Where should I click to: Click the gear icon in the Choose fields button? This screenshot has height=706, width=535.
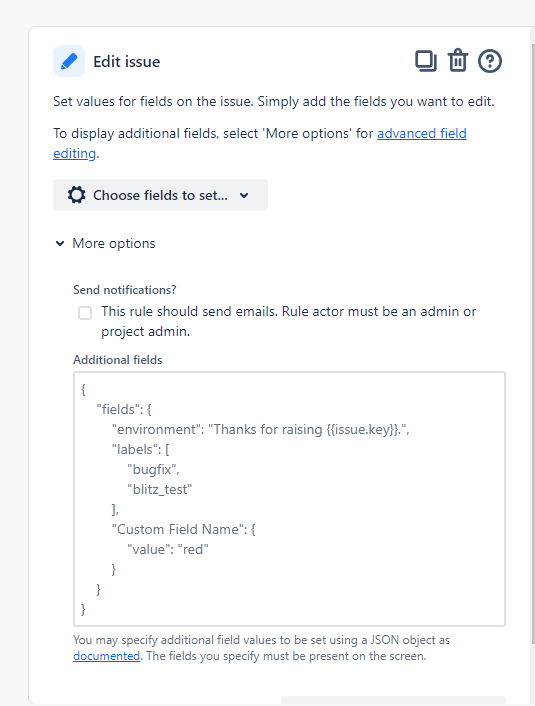coord(77,195)
